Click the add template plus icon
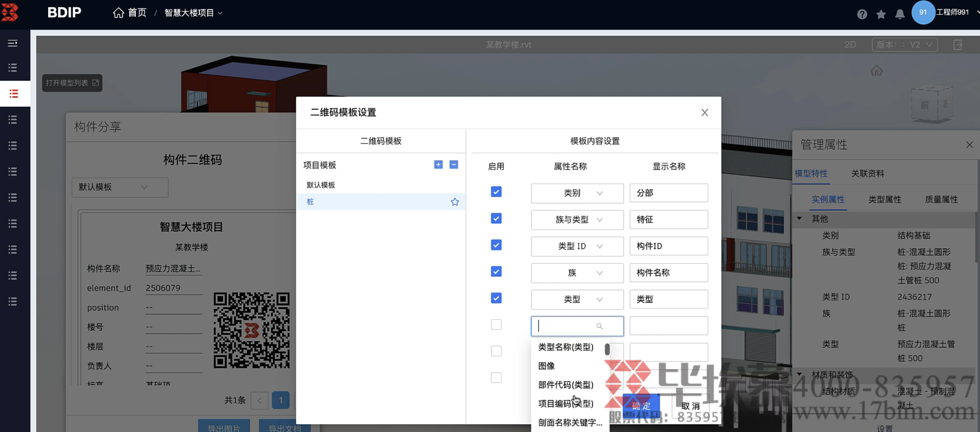 [438, 165]
